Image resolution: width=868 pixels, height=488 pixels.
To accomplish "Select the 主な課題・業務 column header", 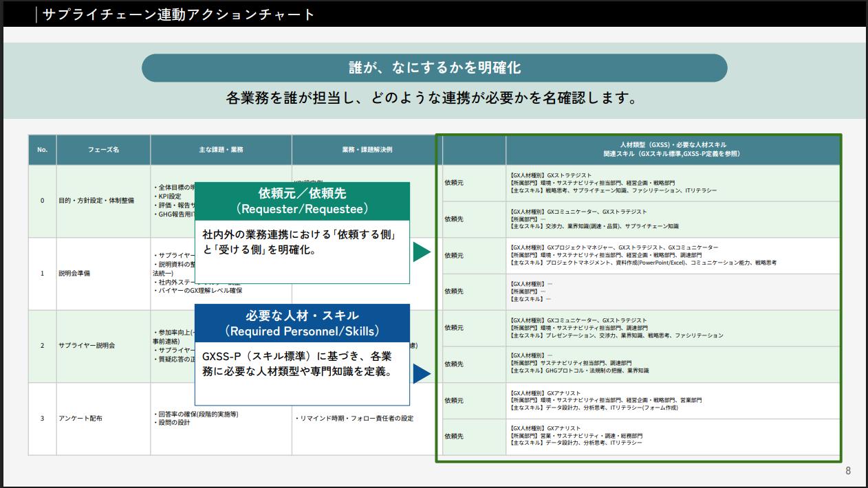I will click(221, 149).
